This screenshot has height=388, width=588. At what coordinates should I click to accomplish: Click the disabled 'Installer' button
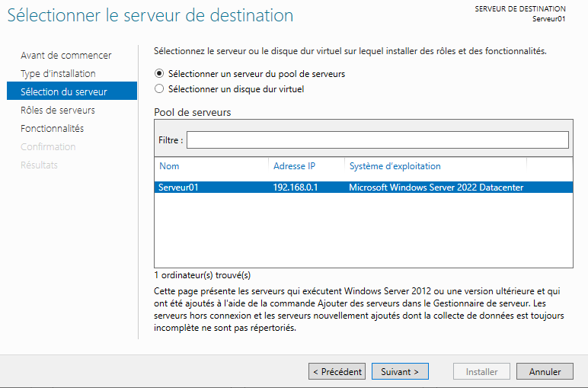[482, 372]
